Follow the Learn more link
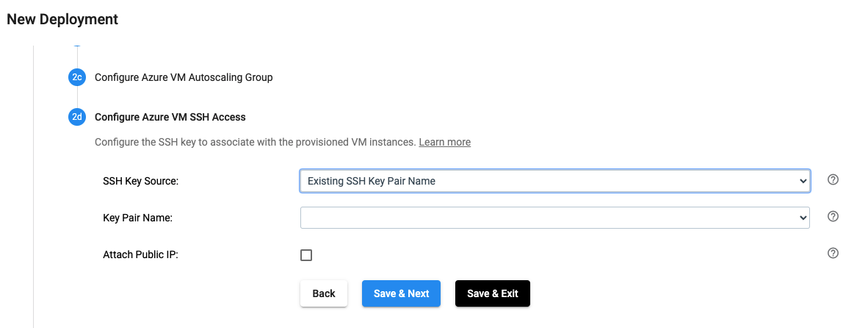The height and width of the screenshot is (328, 868). [444, 143]
